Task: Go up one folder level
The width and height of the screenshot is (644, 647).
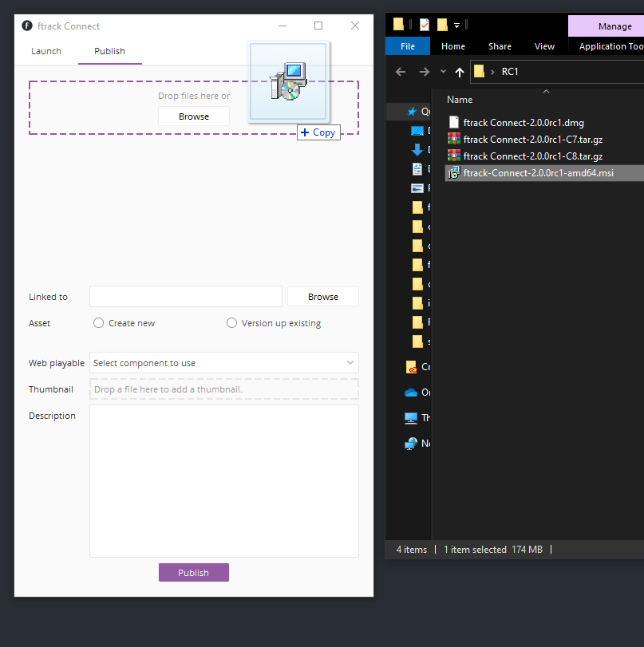Action: (459, 73)
